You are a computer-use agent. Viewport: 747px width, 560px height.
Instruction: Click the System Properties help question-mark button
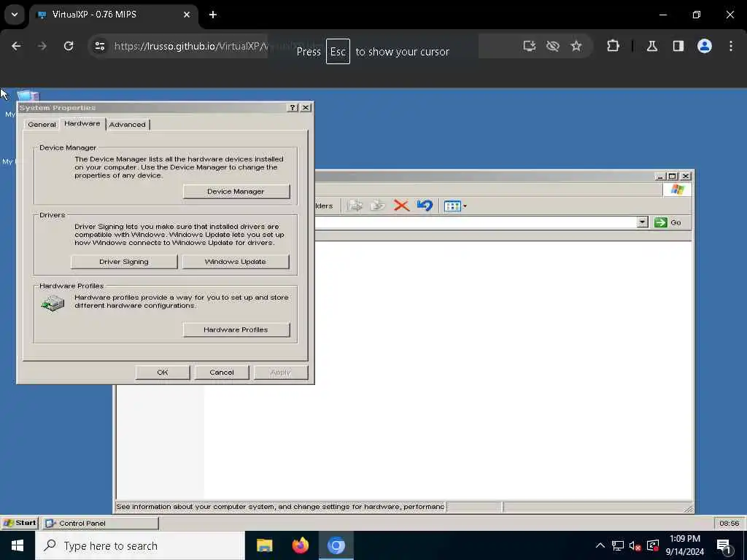293,108
